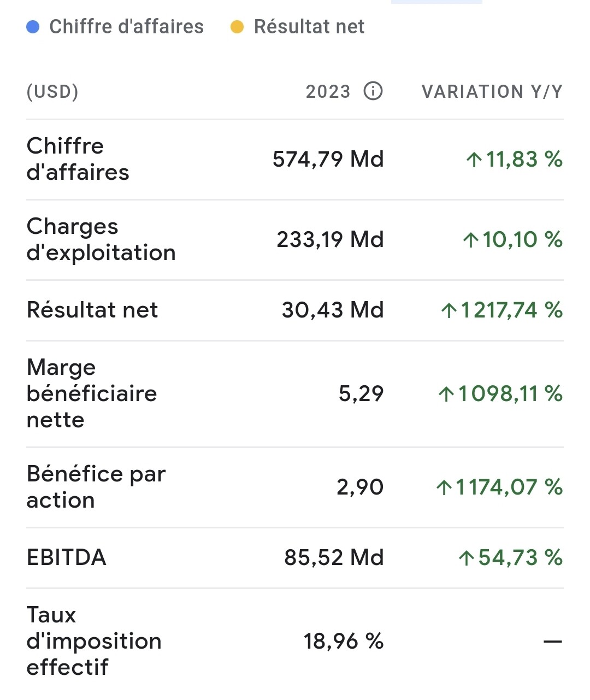This screenshot has width=590, height=700.
Task: Open the Bénéfice par action row label
Action: [96, 487]
